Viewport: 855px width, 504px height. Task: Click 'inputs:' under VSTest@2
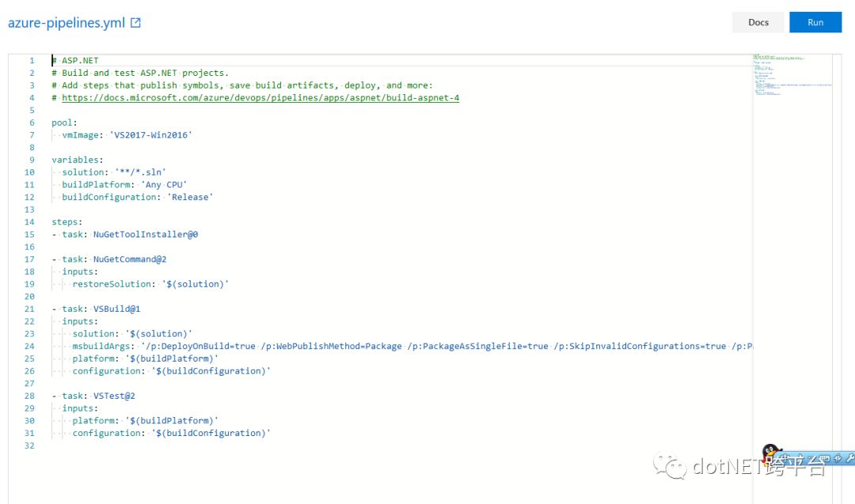tap(80, 408)
